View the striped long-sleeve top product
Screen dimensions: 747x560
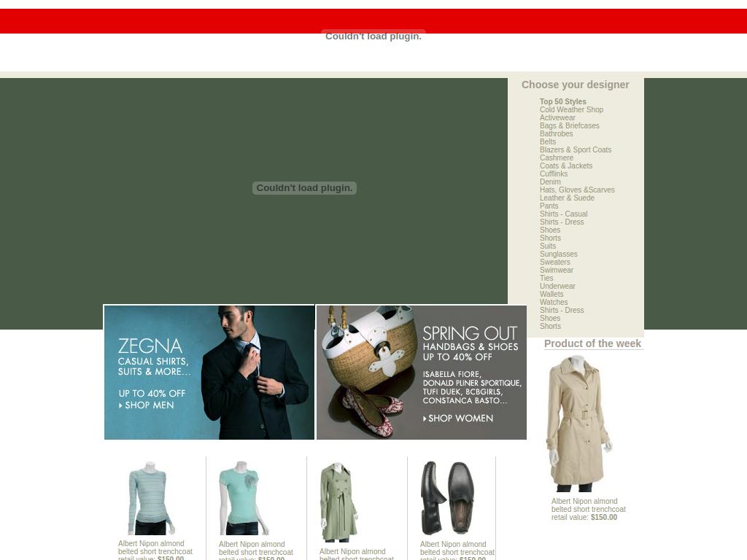click(x=150, y=498)
